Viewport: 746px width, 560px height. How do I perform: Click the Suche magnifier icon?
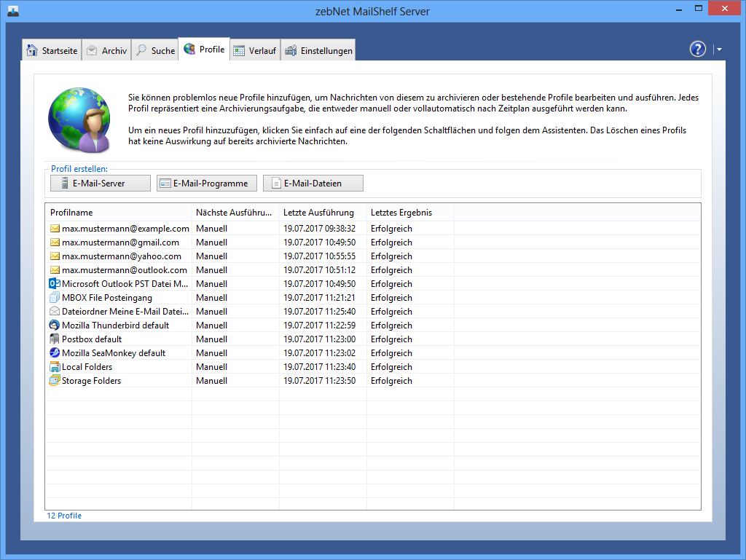tap(141, 50)
